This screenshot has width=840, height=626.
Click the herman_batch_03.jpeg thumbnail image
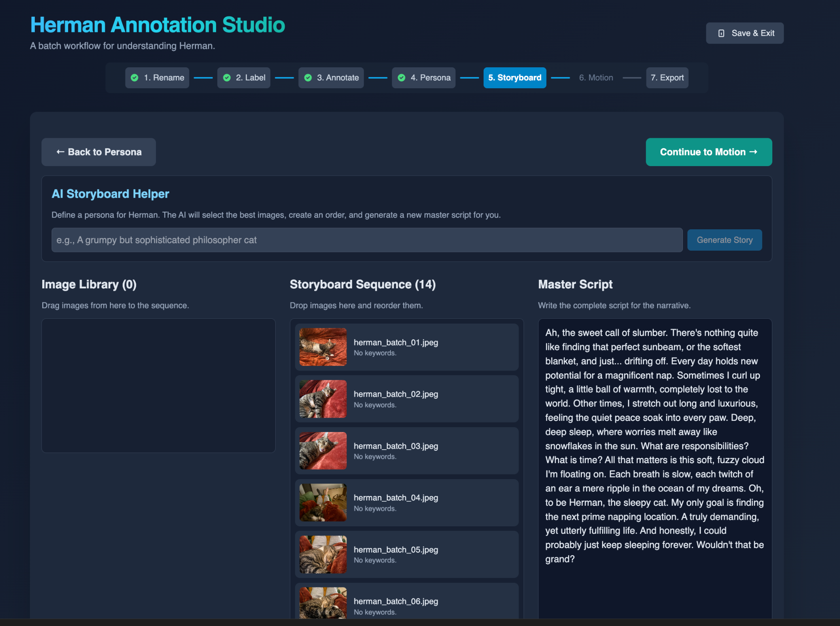pos(323,450)
